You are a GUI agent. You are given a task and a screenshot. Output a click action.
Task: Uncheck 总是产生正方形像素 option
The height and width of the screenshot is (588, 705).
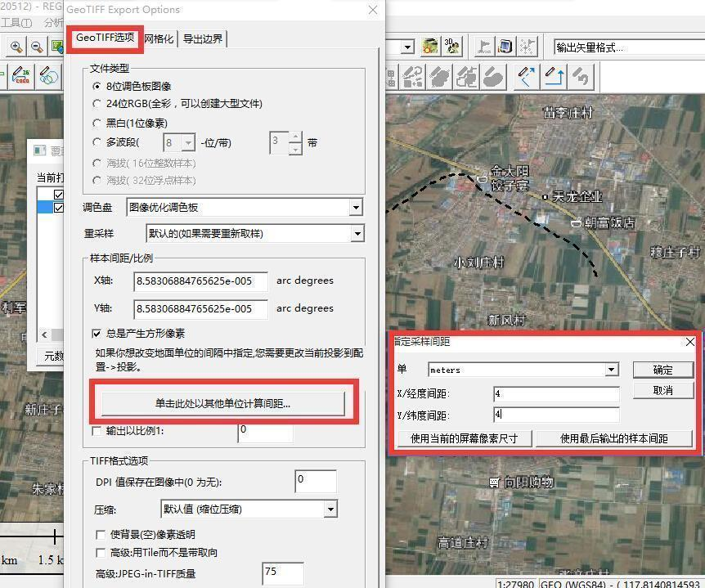click(97, 334)
